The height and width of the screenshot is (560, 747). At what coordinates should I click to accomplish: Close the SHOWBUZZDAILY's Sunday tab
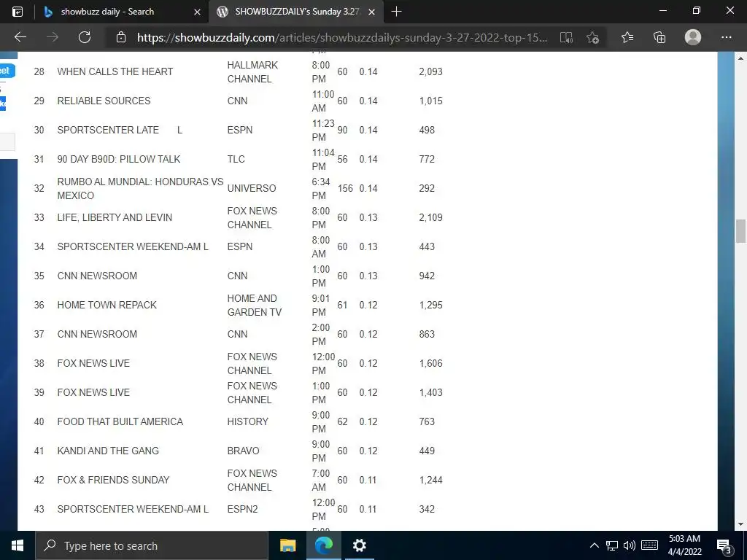coord(371,12)
